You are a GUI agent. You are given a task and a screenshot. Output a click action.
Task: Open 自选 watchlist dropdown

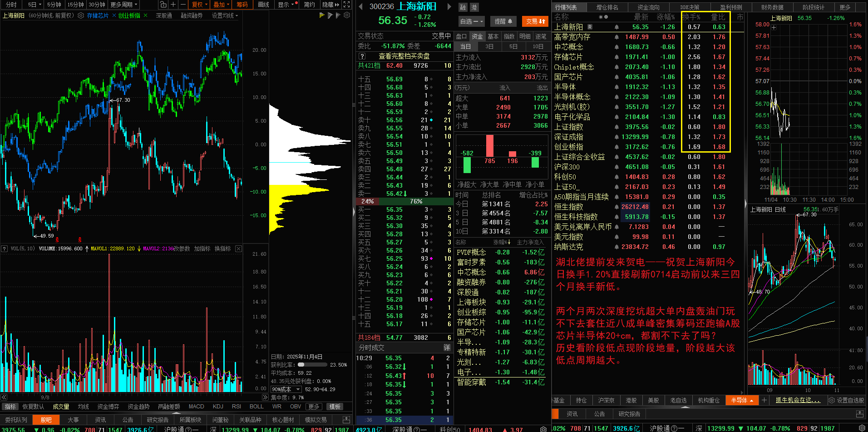[472, 21]
